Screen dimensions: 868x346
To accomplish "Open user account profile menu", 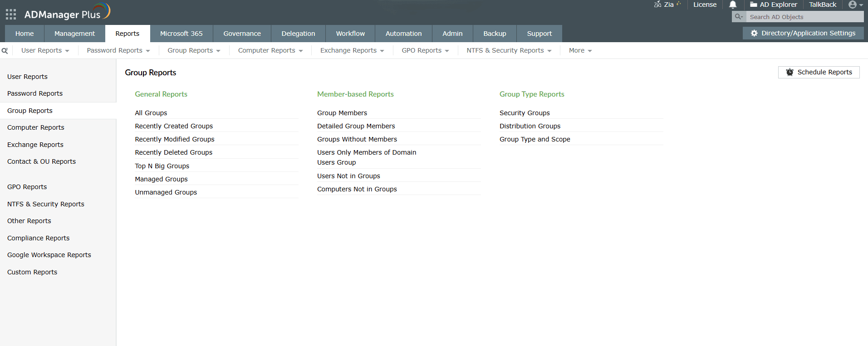I will (855, 5).
